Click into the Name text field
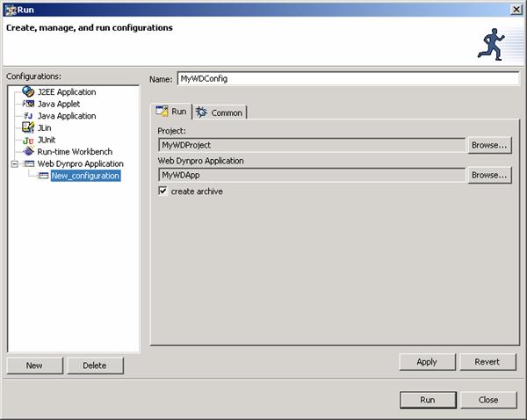This screenshot has width=527, height=420. click(343, 78)
